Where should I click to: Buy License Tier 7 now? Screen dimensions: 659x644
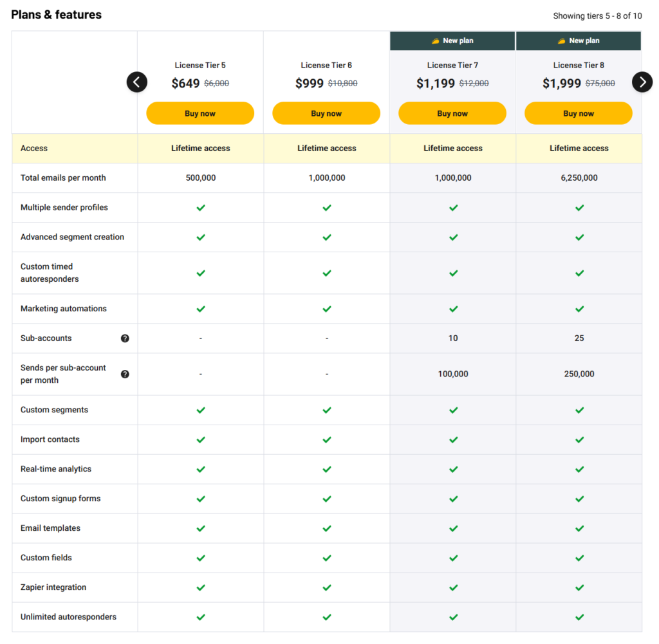pyautogui.click(x=452, y=113)
